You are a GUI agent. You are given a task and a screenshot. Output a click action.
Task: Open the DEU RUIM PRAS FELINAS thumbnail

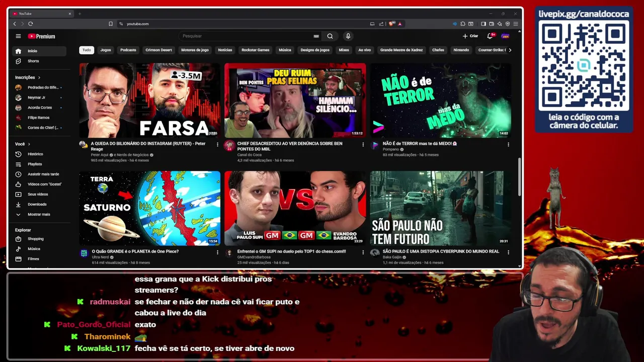(x=295, y=100)
